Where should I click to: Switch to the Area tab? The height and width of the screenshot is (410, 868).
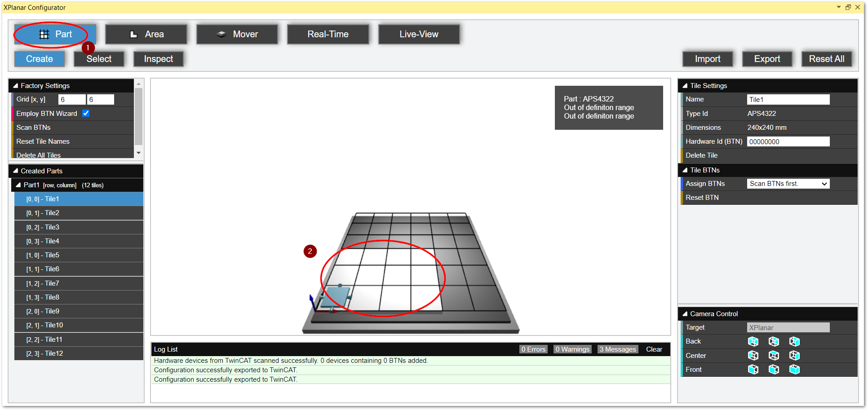[x=146, y=34]
